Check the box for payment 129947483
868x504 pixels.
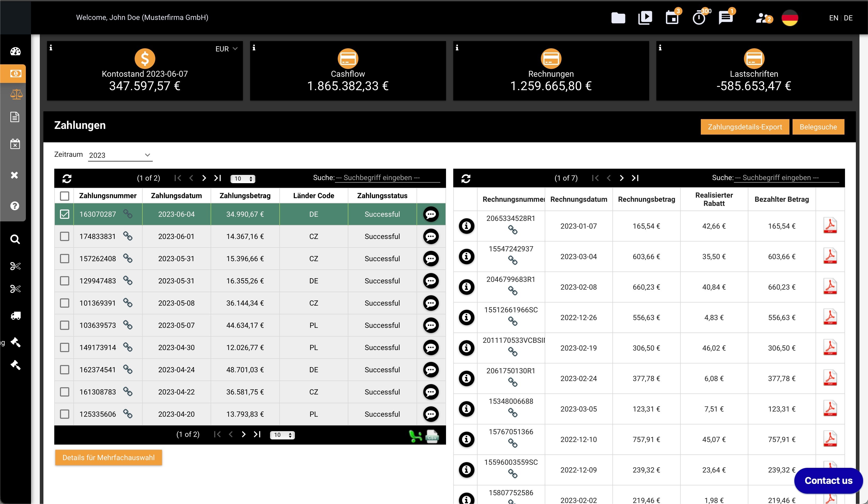click(x=64, y=281)
